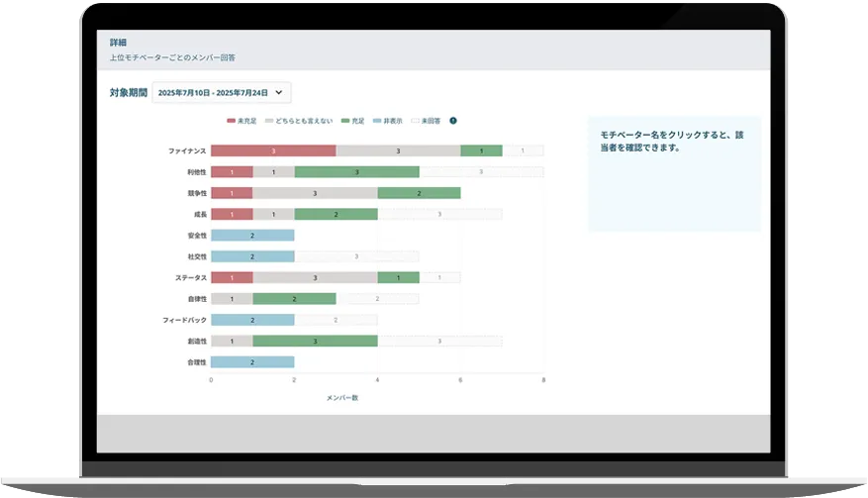Select the green bar in 利他性 row
868x498 pixels.
tap(356, 172)
